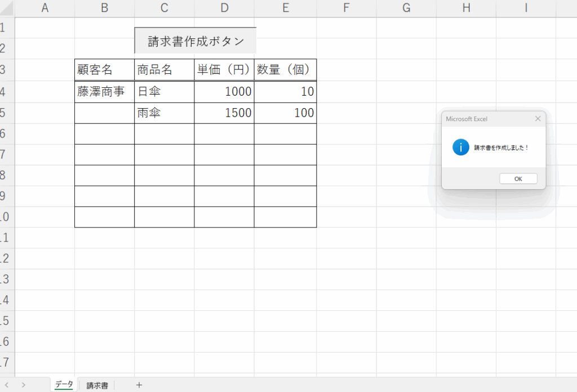
Task: Select column F header
Action: [346, 8]
